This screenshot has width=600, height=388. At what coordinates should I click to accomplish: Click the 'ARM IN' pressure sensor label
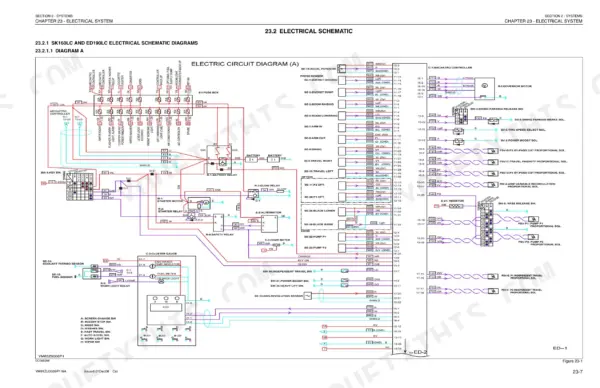313,127
